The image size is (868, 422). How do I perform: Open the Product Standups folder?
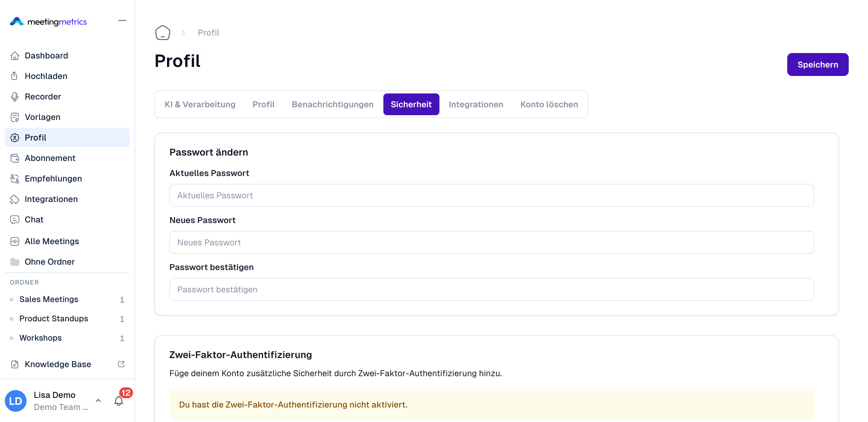[x=67, y=319]
